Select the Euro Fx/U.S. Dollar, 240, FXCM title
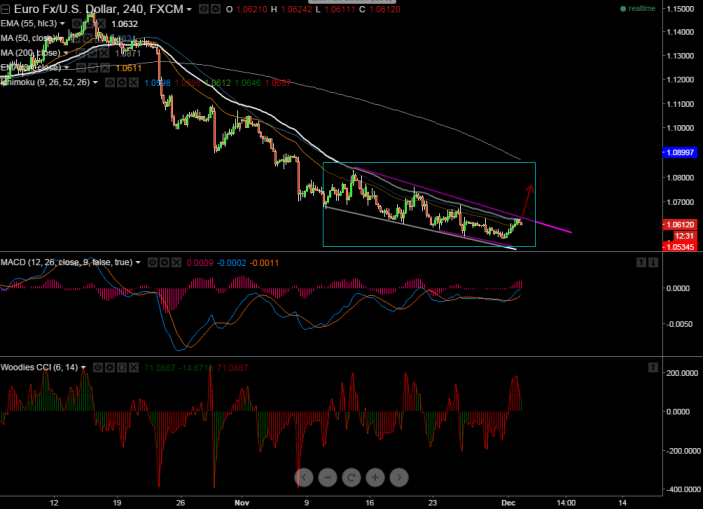Screen dimensions: 703x509 click(x=99, y=9)
